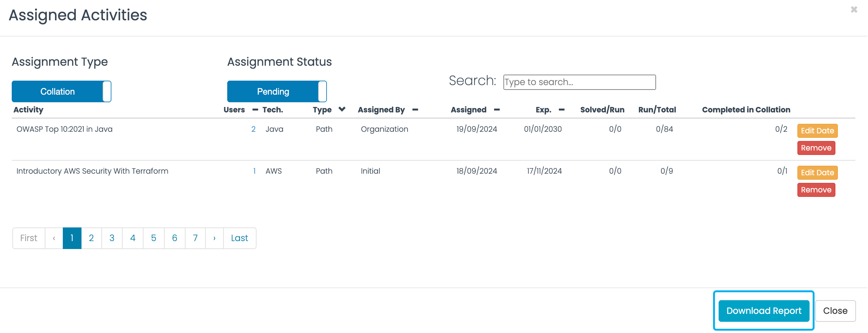
Task: Go to First page in pagination
Action: [x=29, y=238]
